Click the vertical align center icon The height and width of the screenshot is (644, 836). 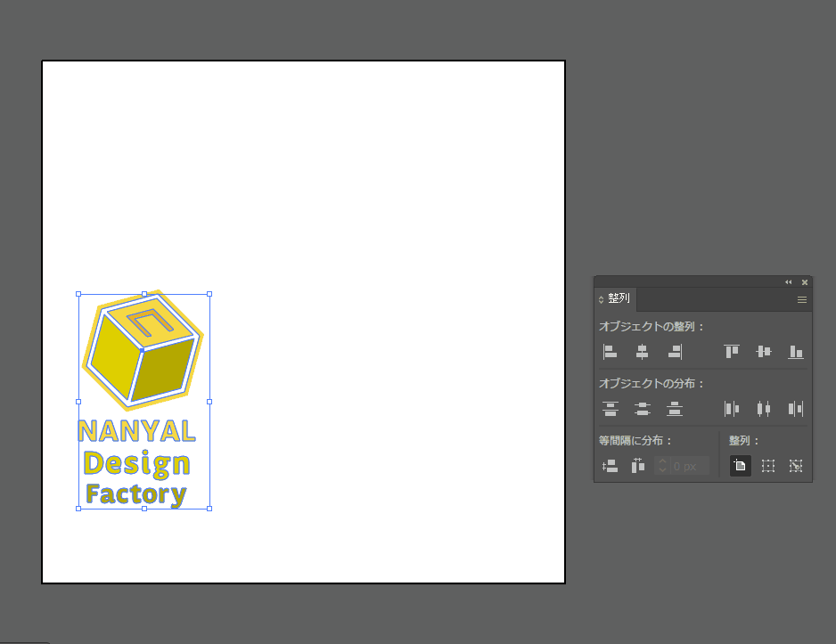click(x=764, y=352)
